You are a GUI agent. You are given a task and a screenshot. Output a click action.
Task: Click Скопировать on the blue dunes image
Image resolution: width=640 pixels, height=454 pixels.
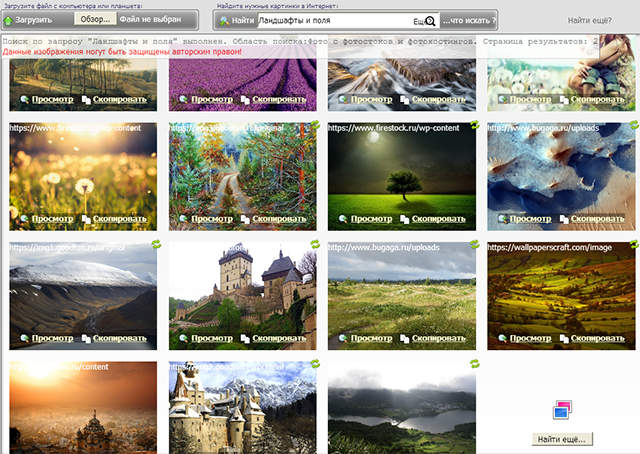tap(598, 219)
